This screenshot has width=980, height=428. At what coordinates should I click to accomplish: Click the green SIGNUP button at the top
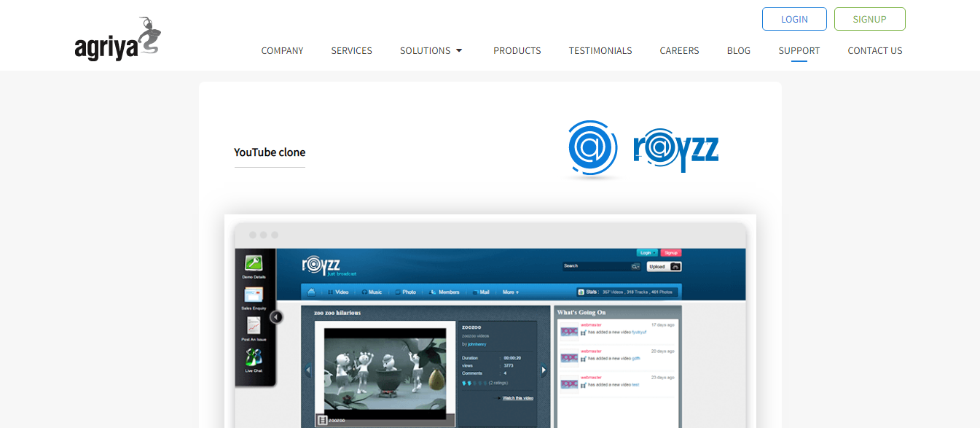[870, 19]
